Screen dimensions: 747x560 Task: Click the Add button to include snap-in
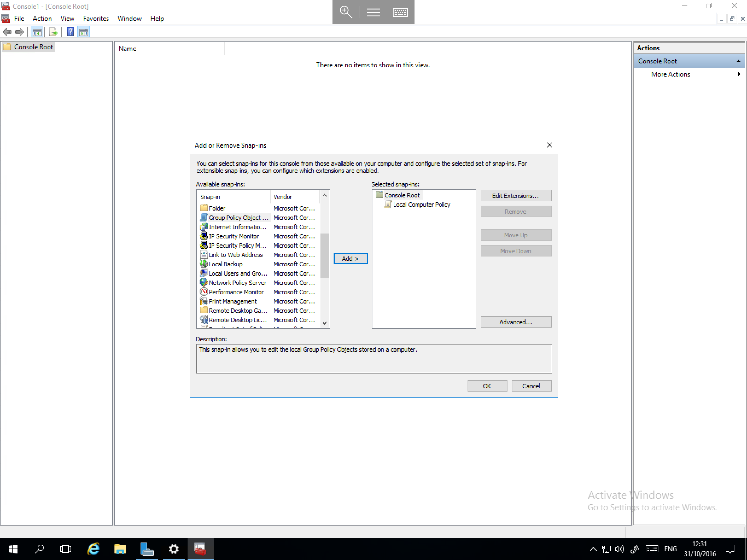350,258
